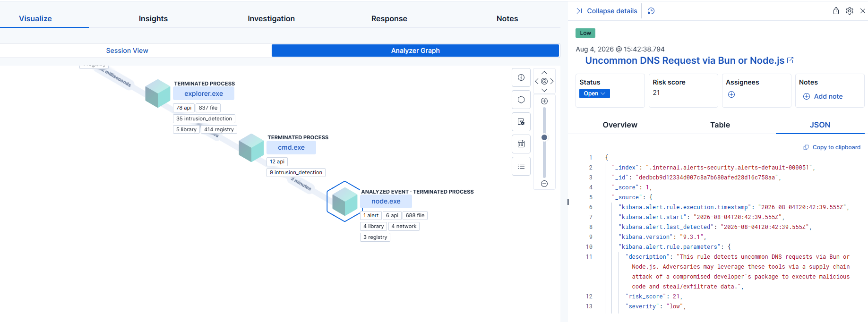Pan the graph right with arrow

[552, 81]
